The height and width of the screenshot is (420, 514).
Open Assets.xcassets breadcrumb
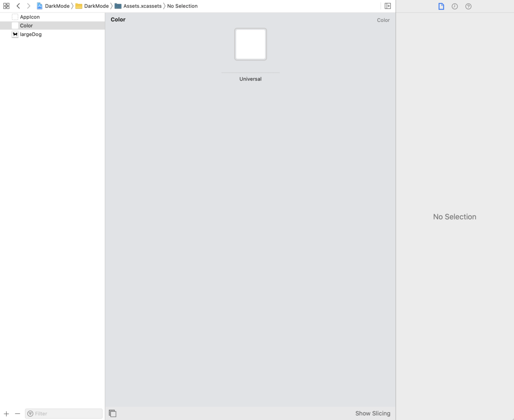pyautogui.click(x=138, y=6)
